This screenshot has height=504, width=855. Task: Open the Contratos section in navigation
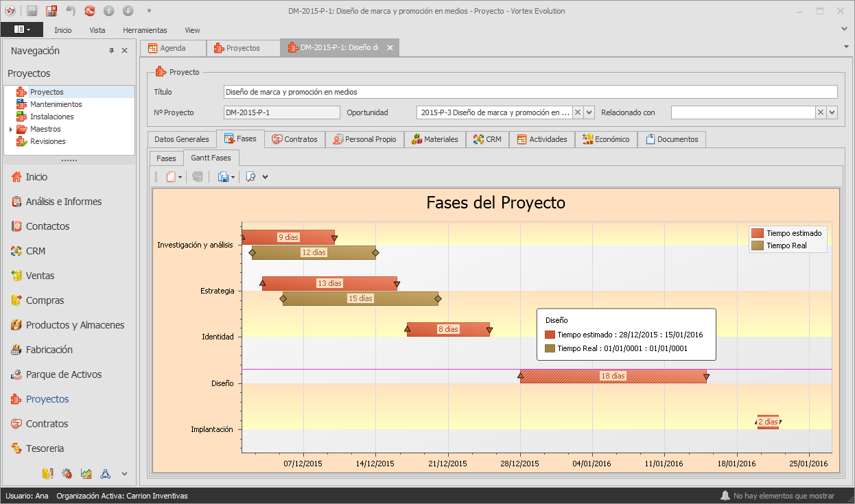click(x=47, y=424)
